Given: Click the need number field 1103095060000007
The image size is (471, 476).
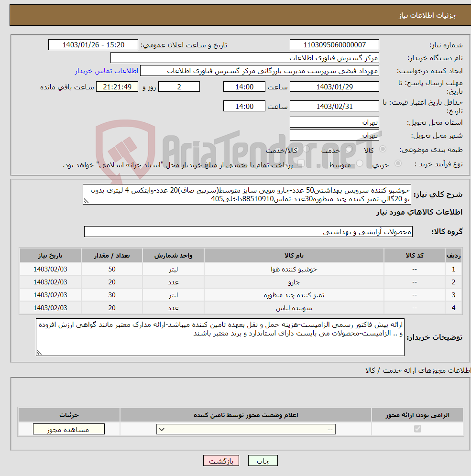Looking at the screenshot, I should tap(334, 44).
